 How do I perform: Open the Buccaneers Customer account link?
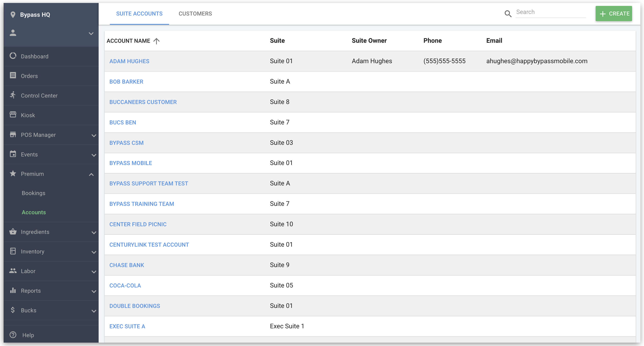click(x=143, y=102)
